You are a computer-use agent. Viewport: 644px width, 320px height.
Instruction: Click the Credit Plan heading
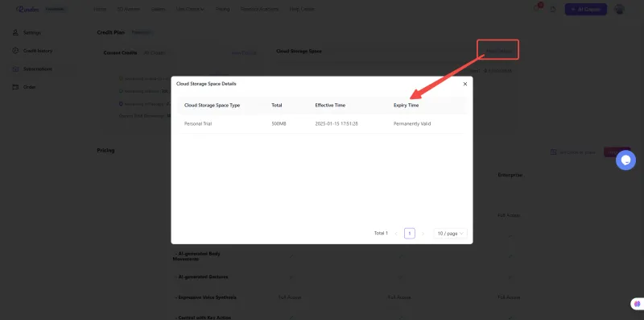110,32
